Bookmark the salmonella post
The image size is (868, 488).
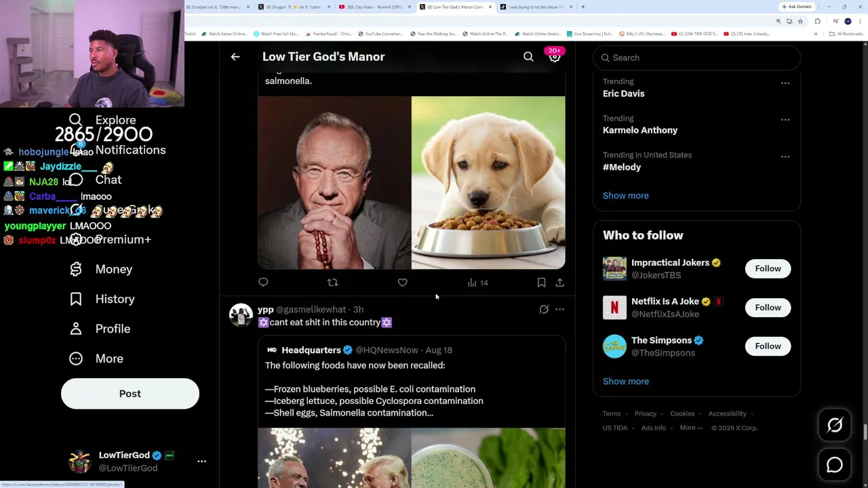click(x=541, y=283)
